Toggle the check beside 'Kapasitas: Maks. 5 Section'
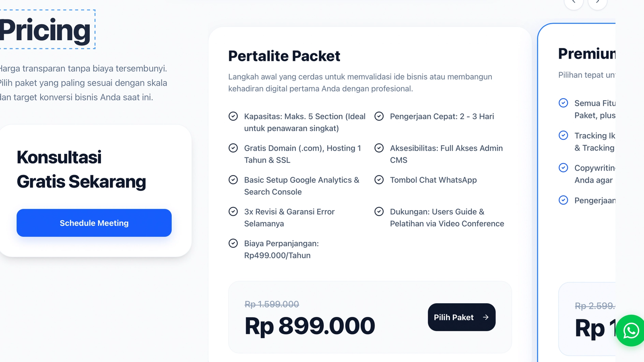 (x=233, y=116)
